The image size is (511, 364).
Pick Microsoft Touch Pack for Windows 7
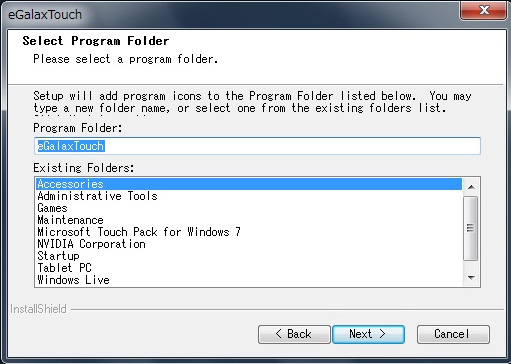pos(249,232)
